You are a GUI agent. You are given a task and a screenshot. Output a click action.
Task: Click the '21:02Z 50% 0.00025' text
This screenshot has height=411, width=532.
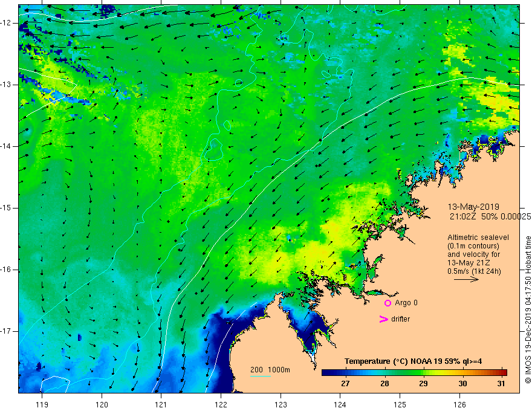pyautogui.click(x=490, y=217)
